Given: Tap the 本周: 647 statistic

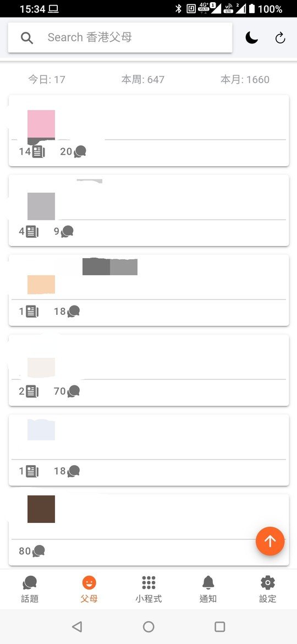Looking at the screenshot, I should (143, 80).
